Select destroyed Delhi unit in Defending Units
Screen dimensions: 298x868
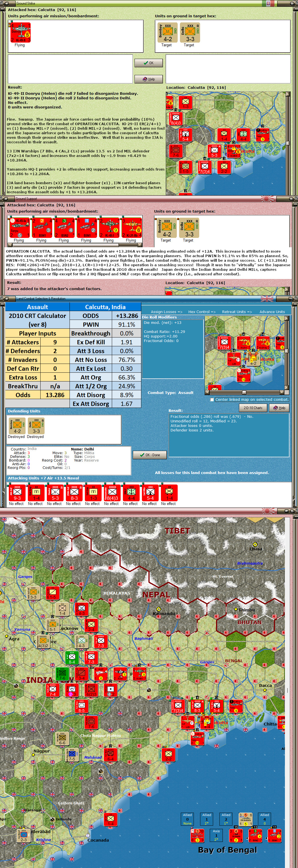coord(36,426)
